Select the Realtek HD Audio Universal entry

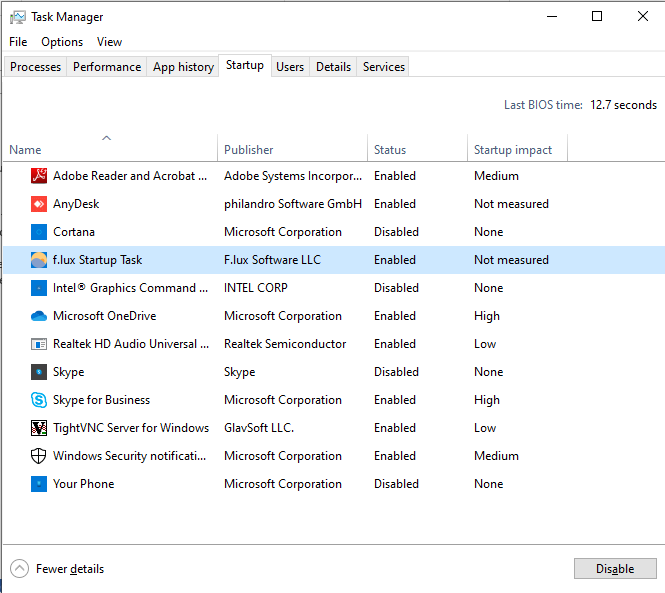(131, 344)
